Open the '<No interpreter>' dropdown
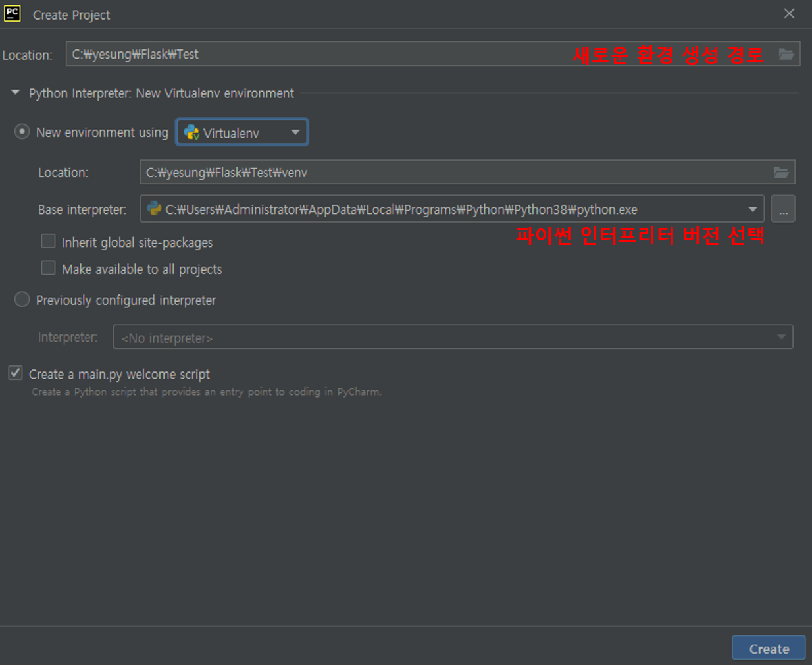The height and width of the screenshot is (665, 812). tap(453, 337)
